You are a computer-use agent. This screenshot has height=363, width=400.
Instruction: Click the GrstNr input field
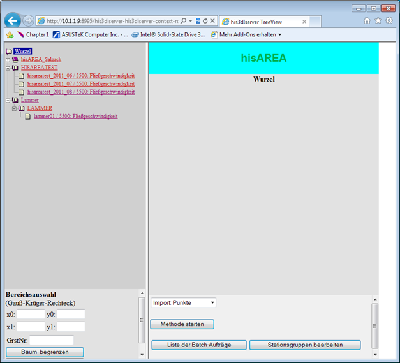click(x=51, y=340)
